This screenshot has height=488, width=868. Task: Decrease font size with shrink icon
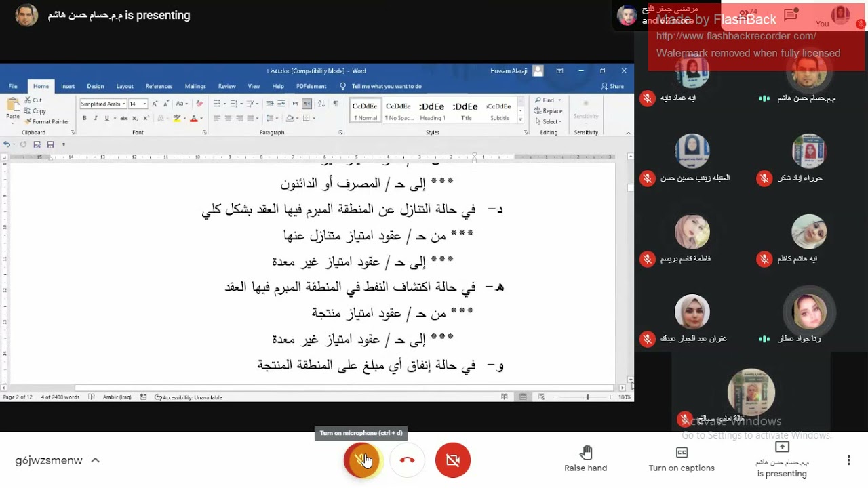coord(165,104)
